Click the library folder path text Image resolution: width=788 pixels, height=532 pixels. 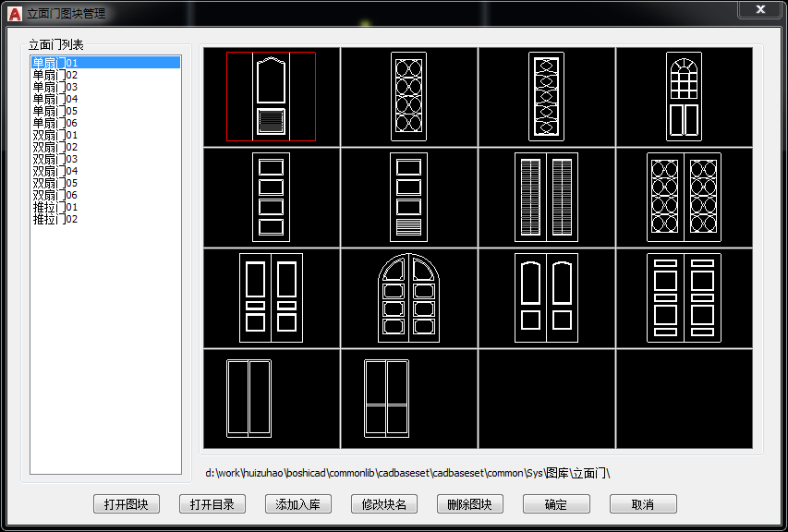tap(407, 473)
